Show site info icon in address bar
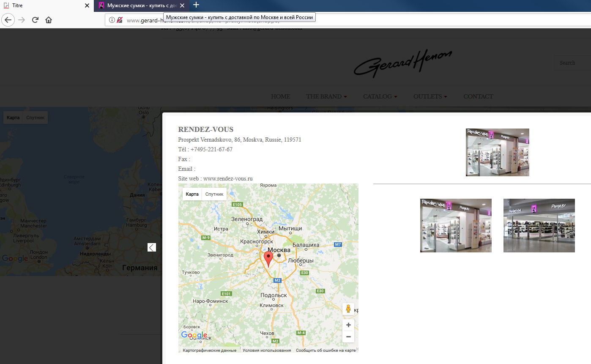This screenshot has height=364, width=591. (x=112, y=20)
